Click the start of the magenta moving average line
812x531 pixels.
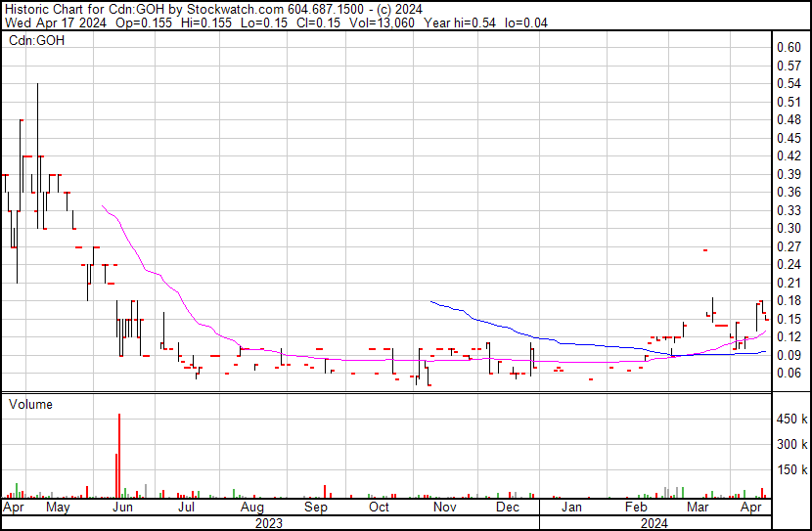pyautogui.click(x=103, y=206)
